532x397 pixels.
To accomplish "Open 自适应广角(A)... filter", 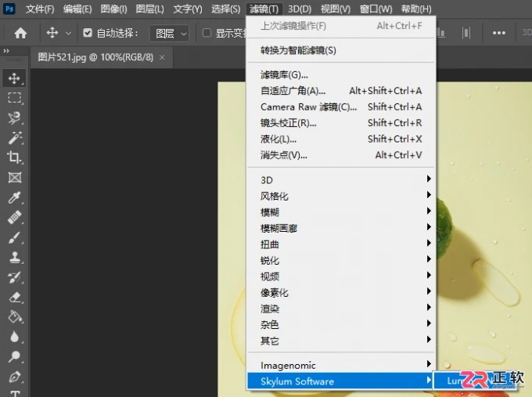I will (341, 91).
